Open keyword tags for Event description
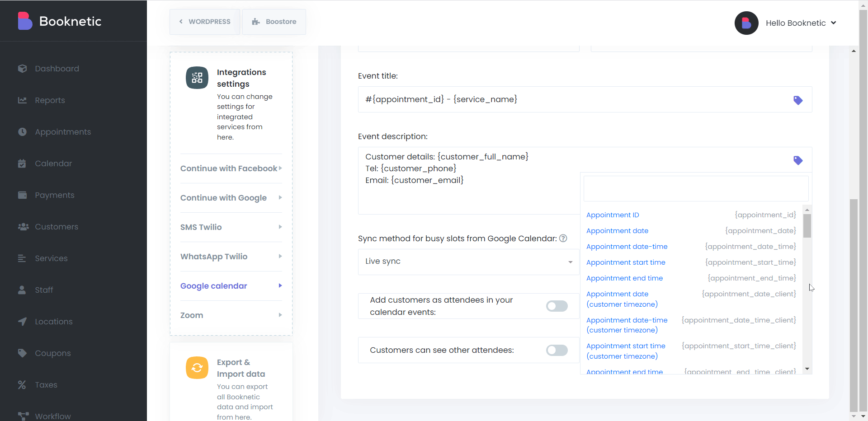Image resolution: width=868 pixels, height=421 pixels. pyautogui.click(x=798, y=160)
